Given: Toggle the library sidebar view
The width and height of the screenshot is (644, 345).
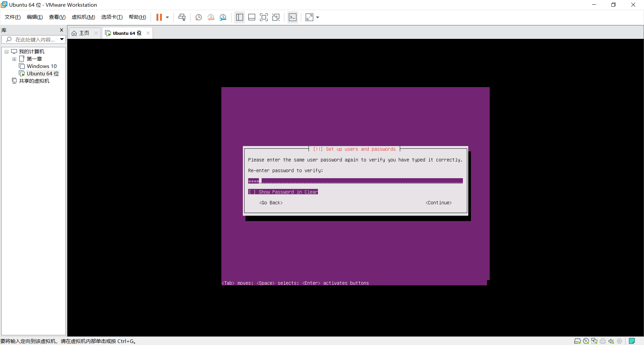Looking at the screenshot, I should tap(239, 17).
